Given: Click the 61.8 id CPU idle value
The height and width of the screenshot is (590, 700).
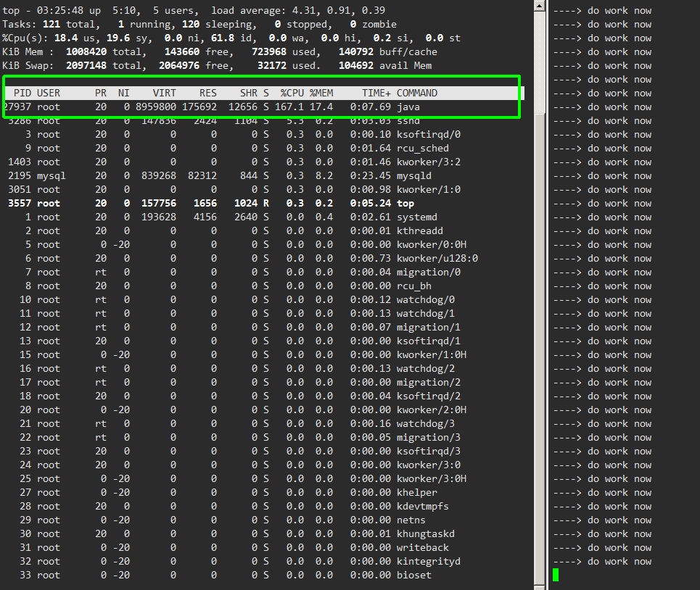Looking at the screenshot, I should pyautogui.click(x=222, y=38).
